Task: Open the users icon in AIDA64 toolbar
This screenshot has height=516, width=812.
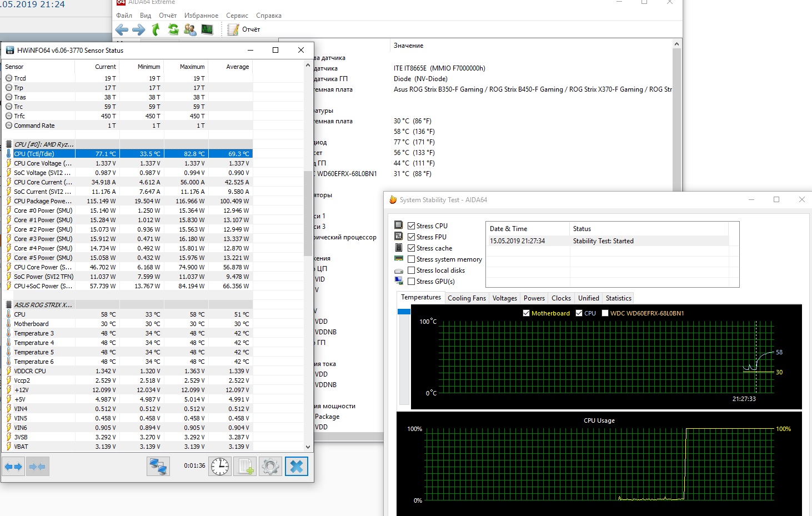Action: tap(190, 29)
